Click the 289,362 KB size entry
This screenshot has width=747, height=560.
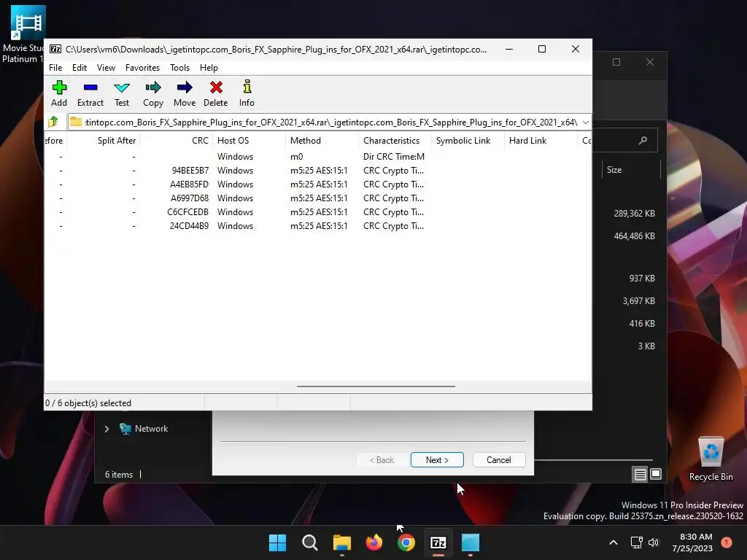pos(634,214)
